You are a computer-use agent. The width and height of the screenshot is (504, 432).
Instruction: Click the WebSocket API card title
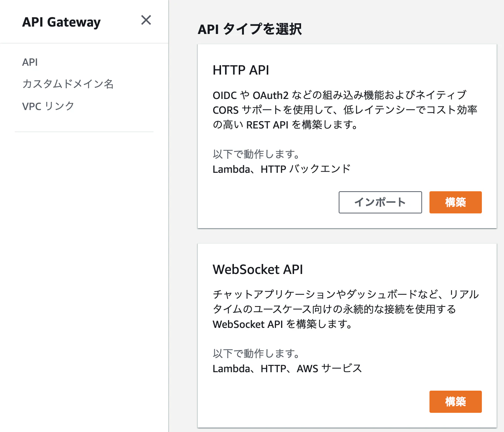pyautogui.click(x=258, y=269)
